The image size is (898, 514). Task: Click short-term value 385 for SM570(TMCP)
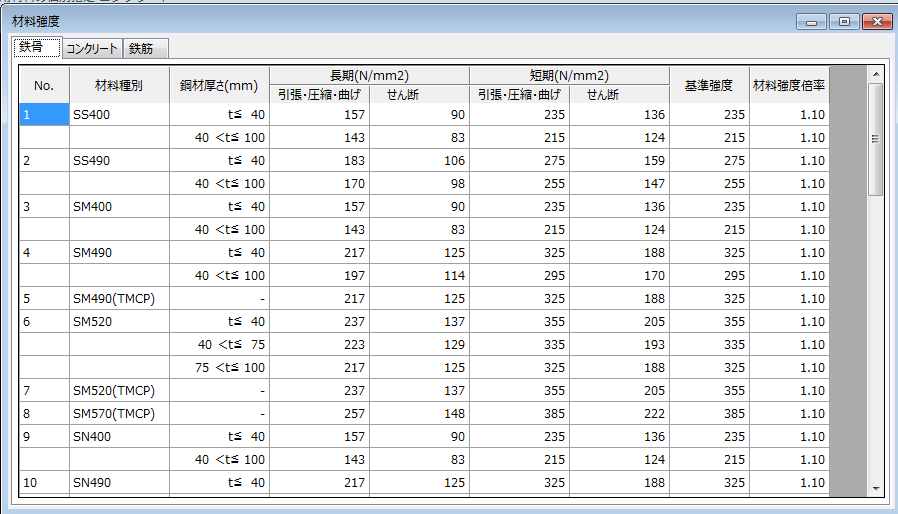[x=519, y=414]
